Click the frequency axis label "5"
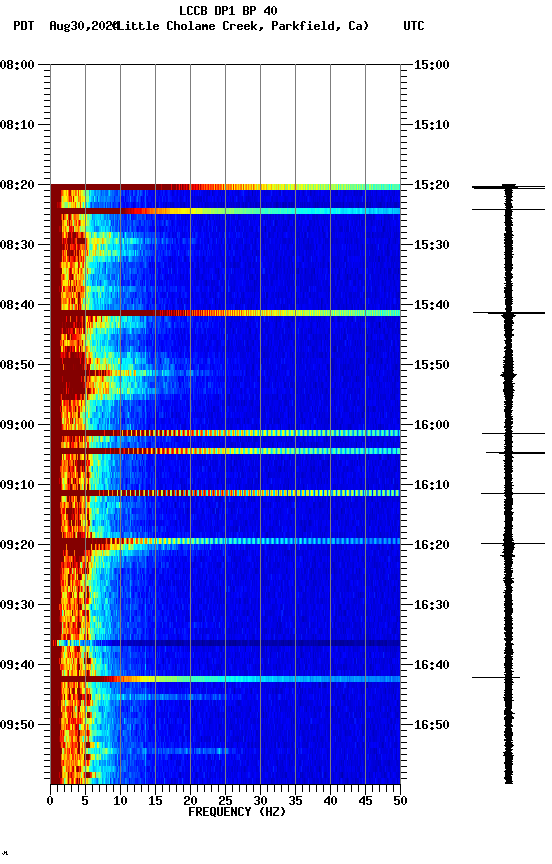Image resolution: width=552 pixels, height=864 pixels. coord(85,801)
